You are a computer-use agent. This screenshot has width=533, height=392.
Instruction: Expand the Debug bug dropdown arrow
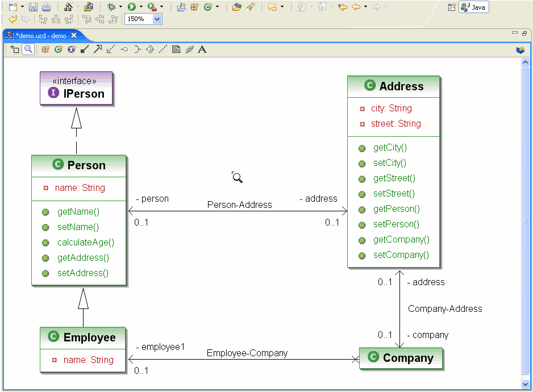(120, 7)
